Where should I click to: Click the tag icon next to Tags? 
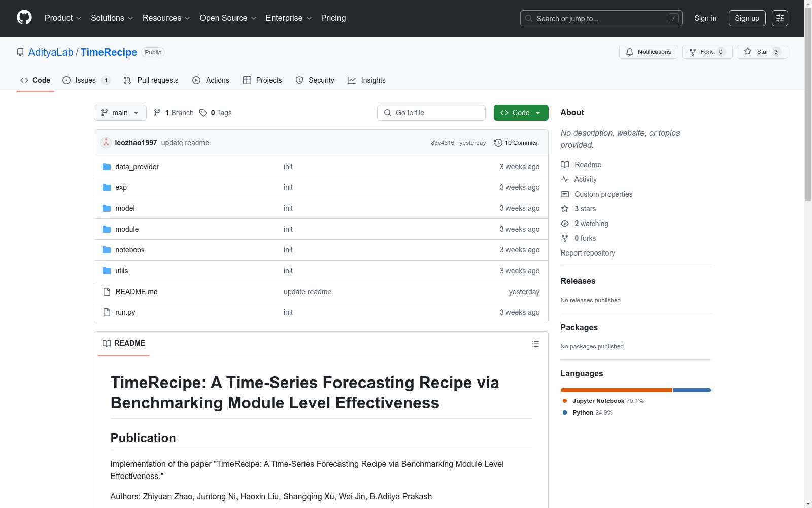[203, 113]
